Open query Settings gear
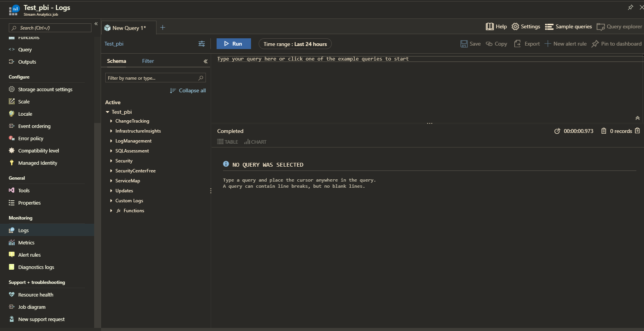The height and width of the screenshot is (331, 644). (526, 26)
